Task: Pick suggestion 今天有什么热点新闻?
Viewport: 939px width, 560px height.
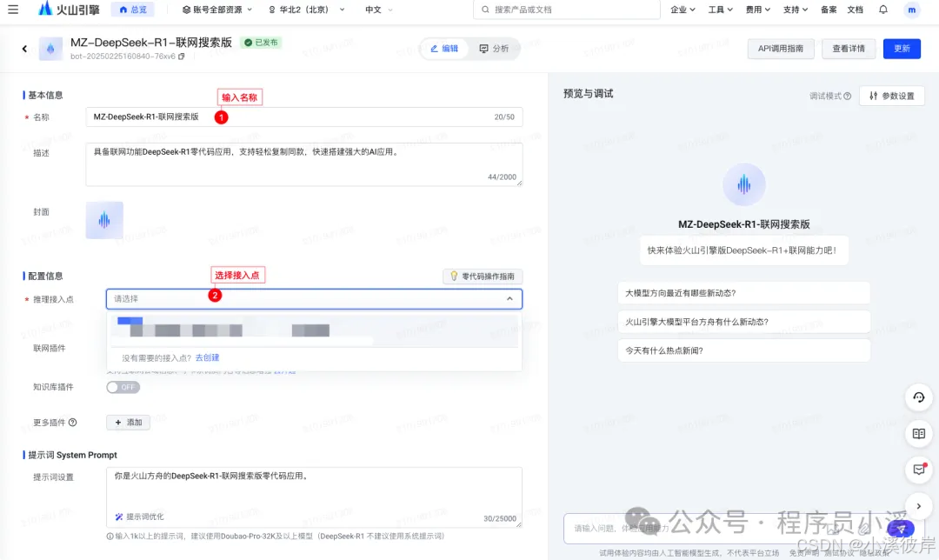Action: (x=743, y=350)
